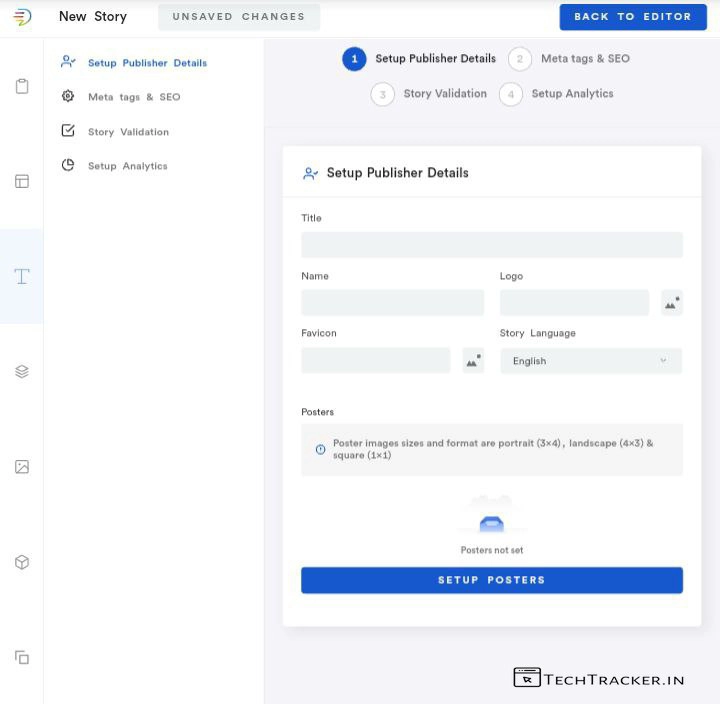
Task: Expand the Story Language dropdown
Action: pyautogui.click(x=591, y=361)
